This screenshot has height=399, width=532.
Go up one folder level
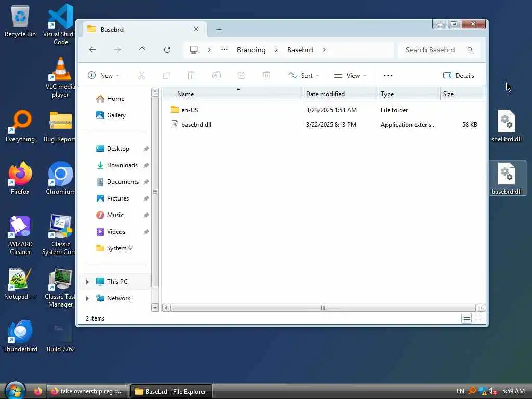[142, 50]
